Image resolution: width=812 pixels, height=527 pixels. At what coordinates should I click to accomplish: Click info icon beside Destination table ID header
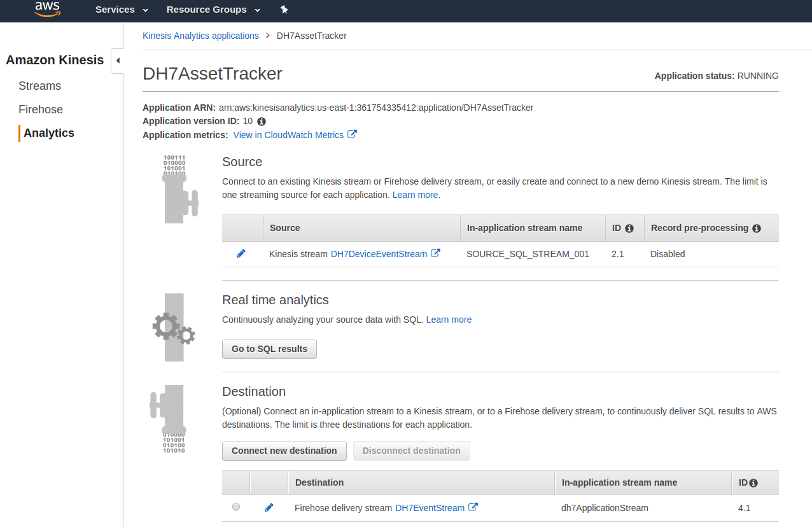(x=753, y=483)
